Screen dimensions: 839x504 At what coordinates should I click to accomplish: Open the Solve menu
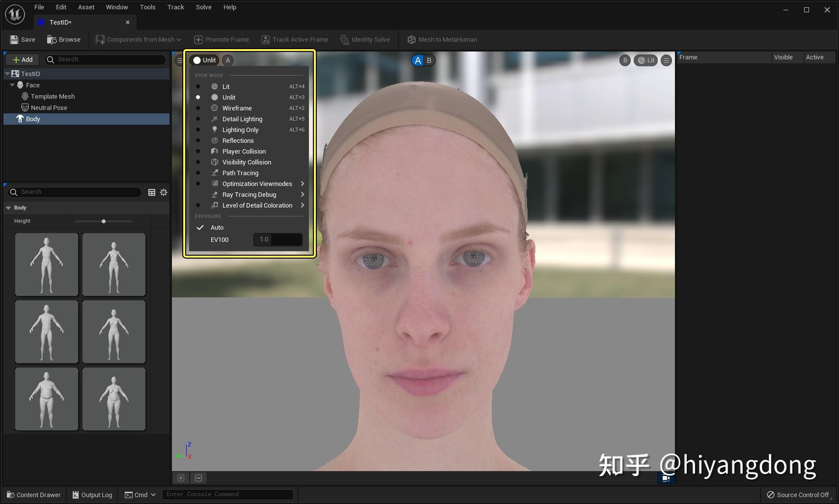(x=203, y=7)
